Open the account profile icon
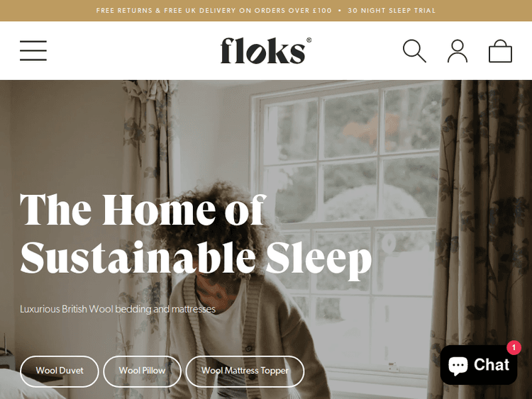Image resolution: width=532 pixels, height=399 pixels. click(458, 51)
